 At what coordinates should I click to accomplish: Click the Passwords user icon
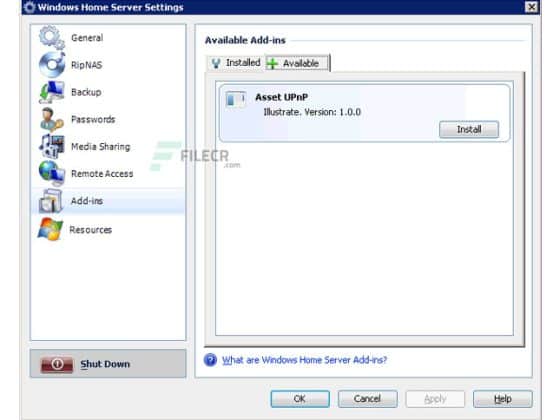pyautogui.click(x=52, y=119)
